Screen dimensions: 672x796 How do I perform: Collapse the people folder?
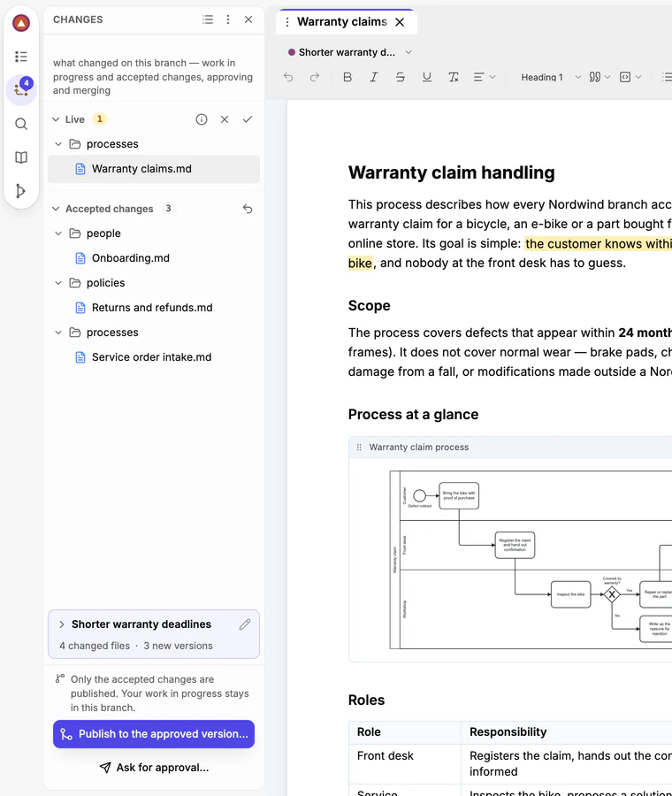[x=58, y=233]
